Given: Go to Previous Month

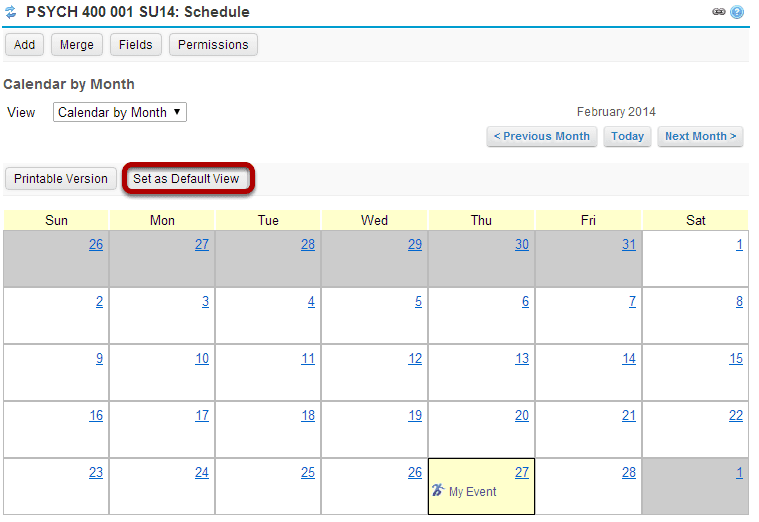Looking at the screenshot, I should [542, 136].
